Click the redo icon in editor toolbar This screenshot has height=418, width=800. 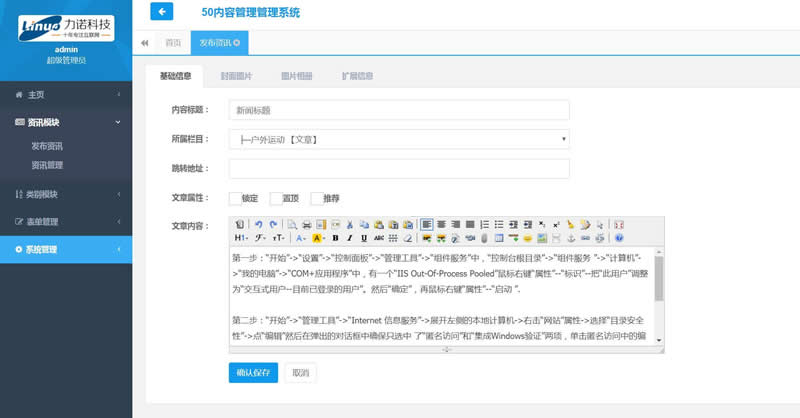272,224
